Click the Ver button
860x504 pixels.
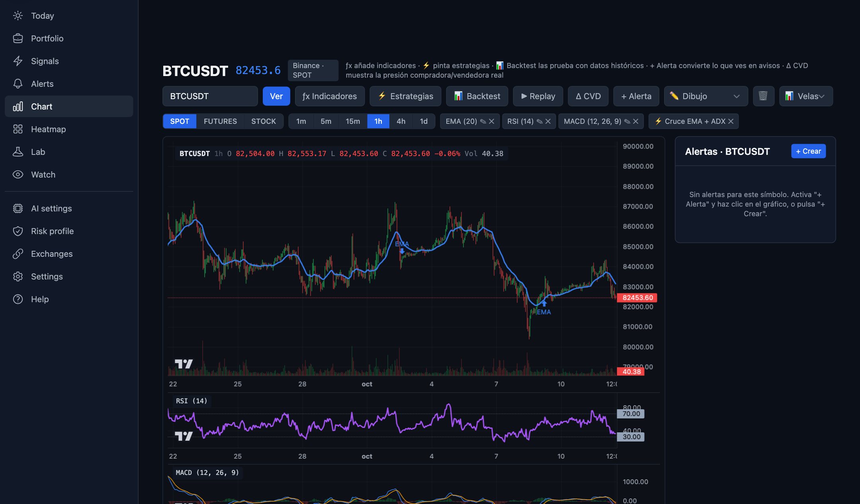[276, 96]
